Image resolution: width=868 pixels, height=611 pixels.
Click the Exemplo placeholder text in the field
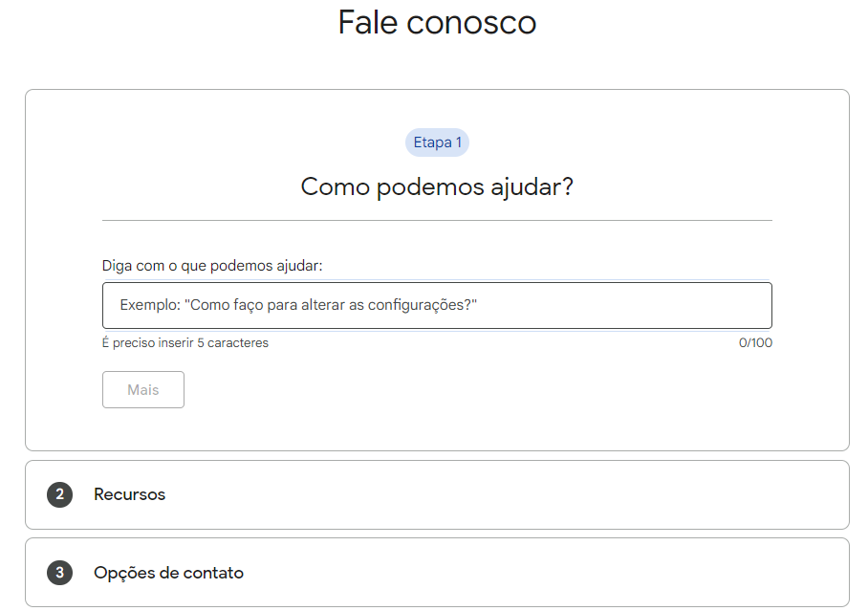pyautogui.click(x=298, y=305)
